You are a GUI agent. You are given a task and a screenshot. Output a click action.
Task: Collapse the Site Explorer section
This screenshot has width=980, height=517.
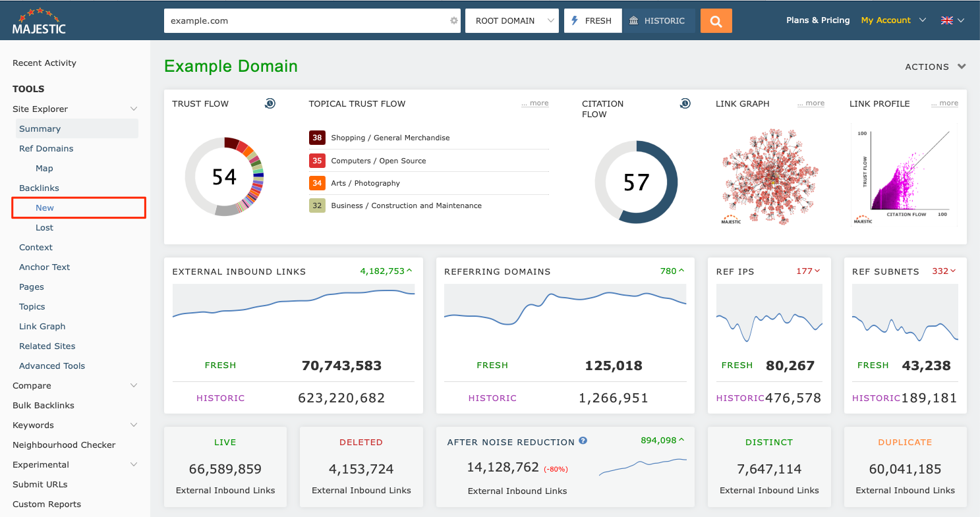(x=133, y=109)
